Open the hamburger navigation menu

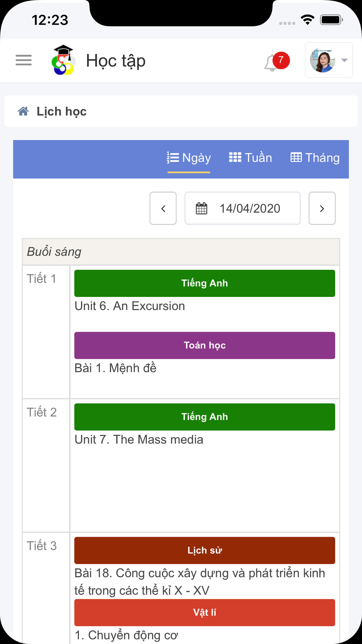click(x=24, y=60)
